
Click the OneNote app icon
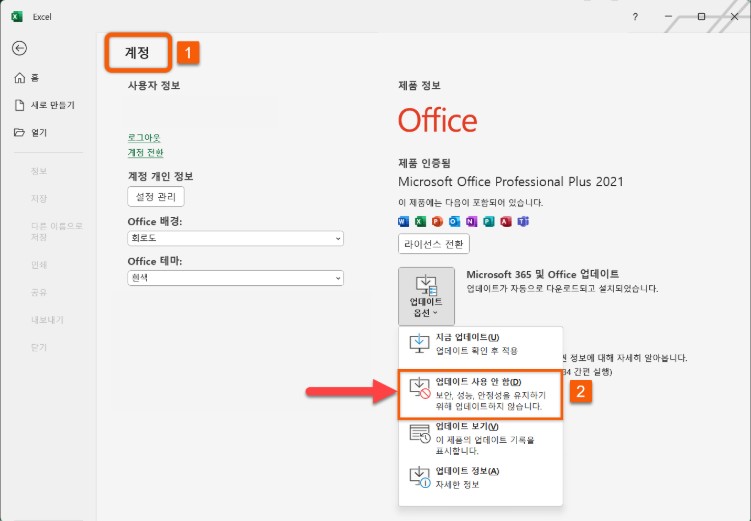[471, 221]
